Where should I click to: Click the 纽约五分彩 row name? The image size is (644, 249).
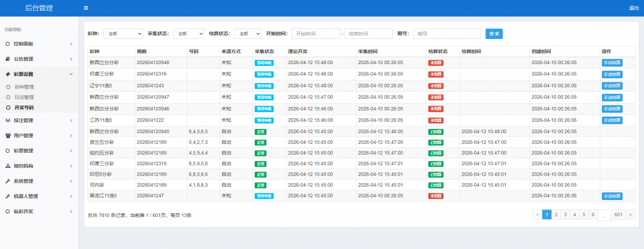click(x=102, y=153)
